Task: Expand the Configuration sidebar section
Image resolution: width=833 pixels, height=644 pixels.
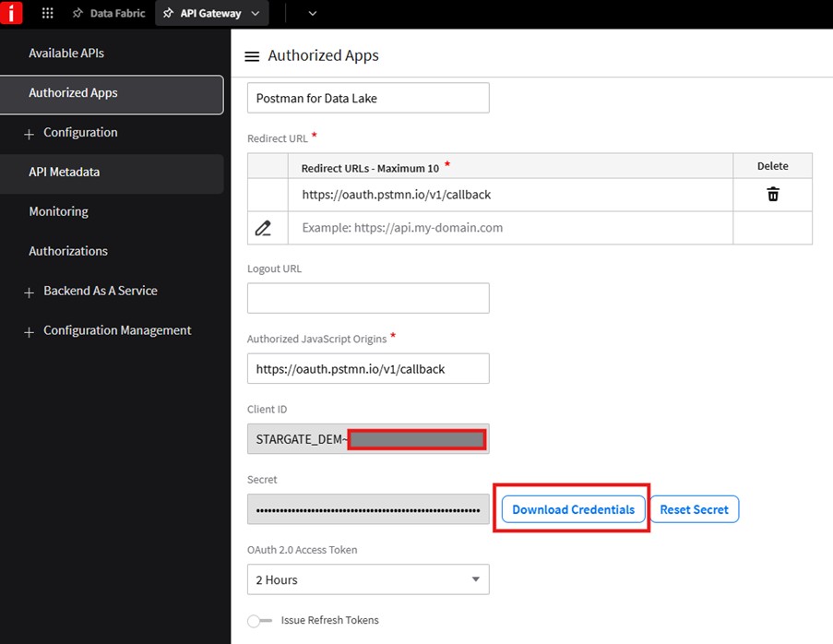Action: [x=29, y=133]
